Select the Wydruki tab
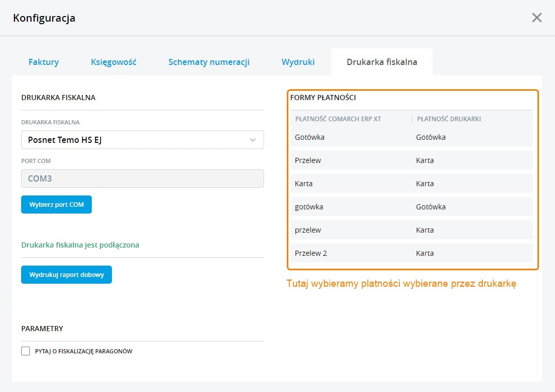555x392 pixels. point(298,62)
